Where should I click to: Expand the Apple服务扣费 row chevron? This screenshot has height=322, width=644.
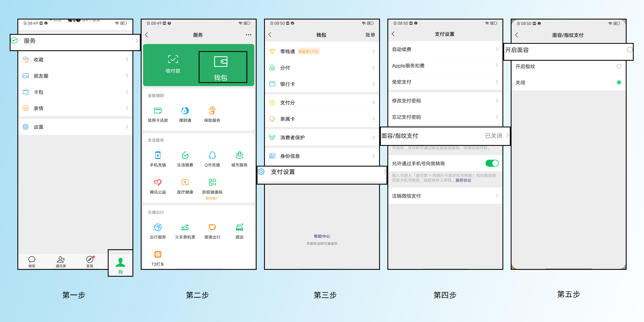[x=497, y=65]
